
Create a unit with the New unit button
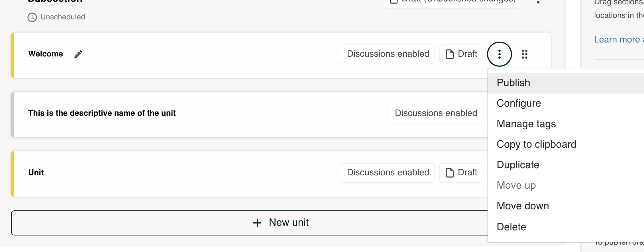point(289,223)
